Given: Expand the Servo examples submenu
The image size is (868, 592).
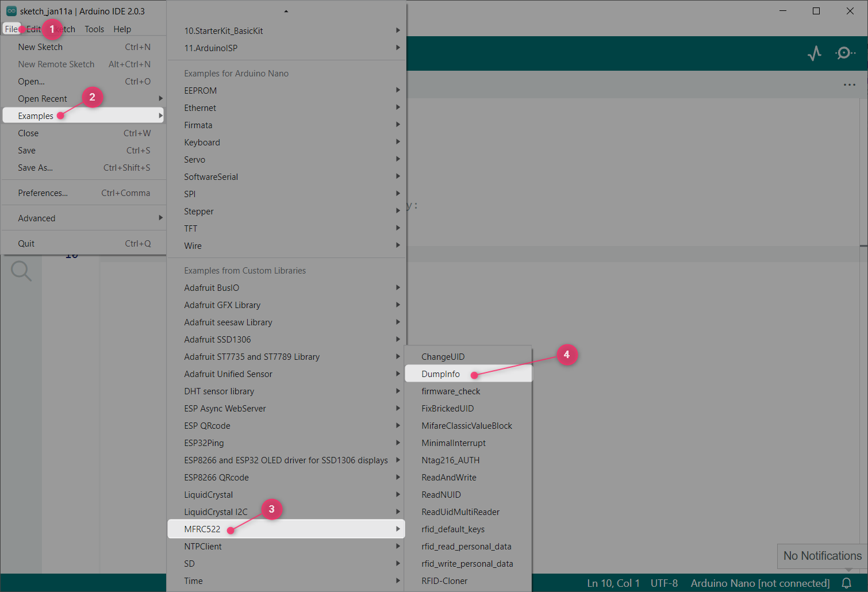Looking at the screenshot, I should click(x=286, y=160).
